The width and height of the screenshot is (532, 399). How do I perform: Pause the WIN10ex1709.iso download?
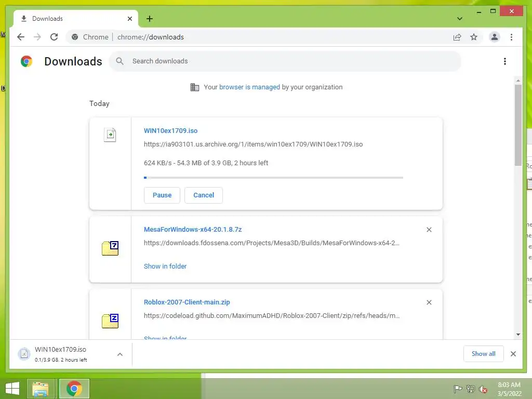coord(162,195)
